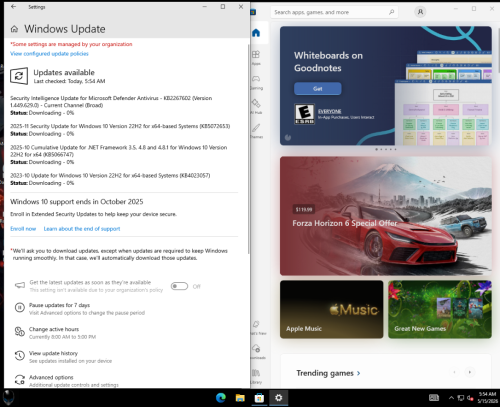
Task: Launch Microsoft Edge from the taskbar
Action: (221, 398)
